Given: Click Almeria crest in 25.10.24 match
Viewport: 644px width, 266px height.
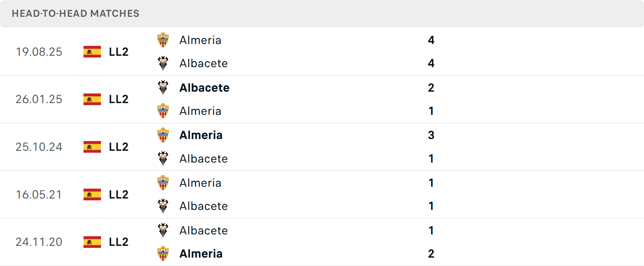Looking at the screenshot, I should 163,135.
